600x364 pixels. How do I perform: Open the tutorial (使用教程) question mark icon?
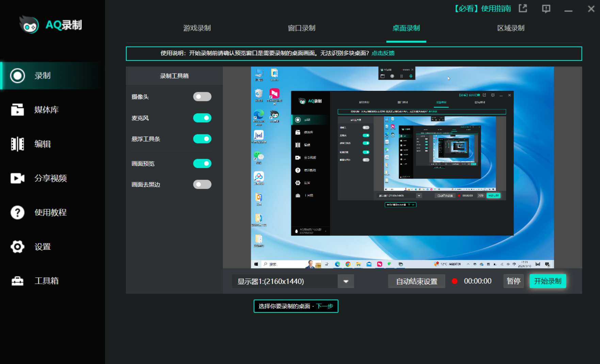[17, 212]
